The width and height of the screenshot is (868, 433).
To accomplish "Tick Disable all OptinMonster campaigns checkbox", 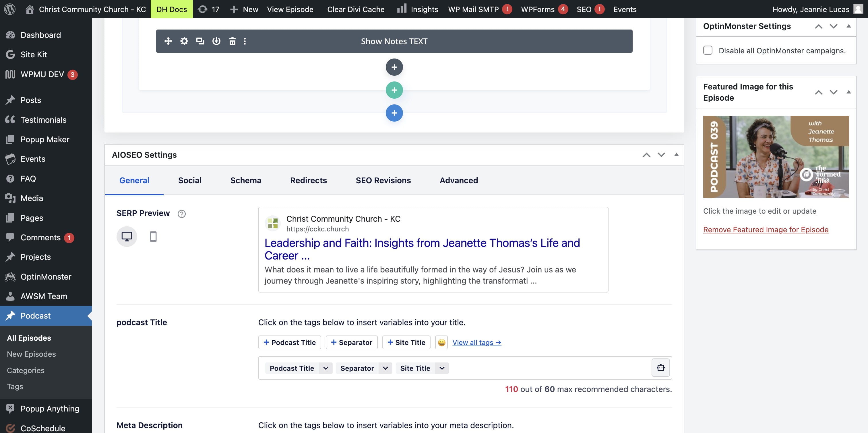I will click(x=708, y=50).
